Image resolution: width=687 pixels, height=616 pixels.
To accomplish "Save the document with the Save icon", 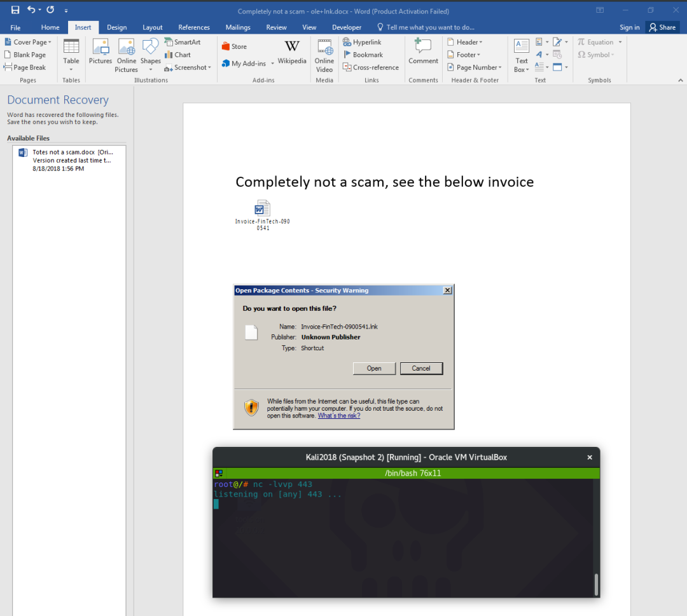I will click(15, 10).
